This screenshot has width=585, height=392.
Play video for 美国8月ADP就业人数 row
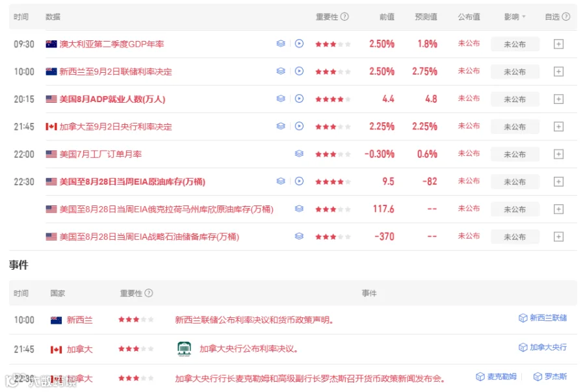coord(299,98)
